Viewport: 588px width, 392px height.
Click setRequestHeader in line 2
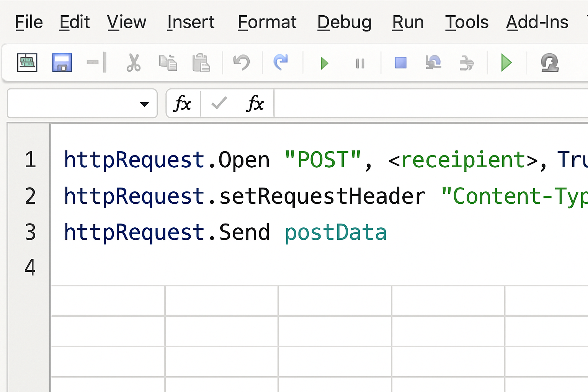[x=322, y=196]
